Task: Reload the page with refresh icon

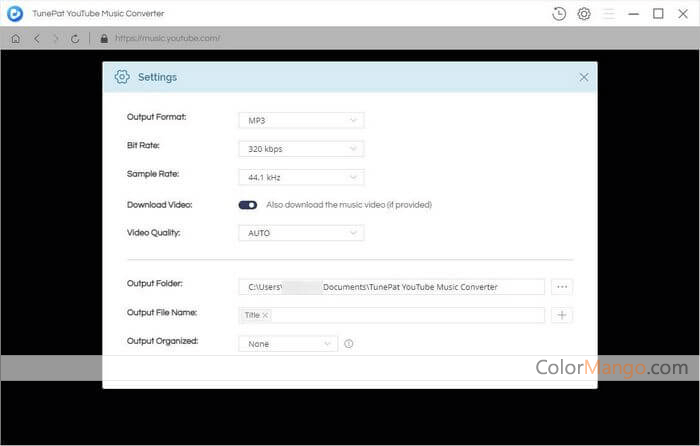Action: (x=76, y=39)
